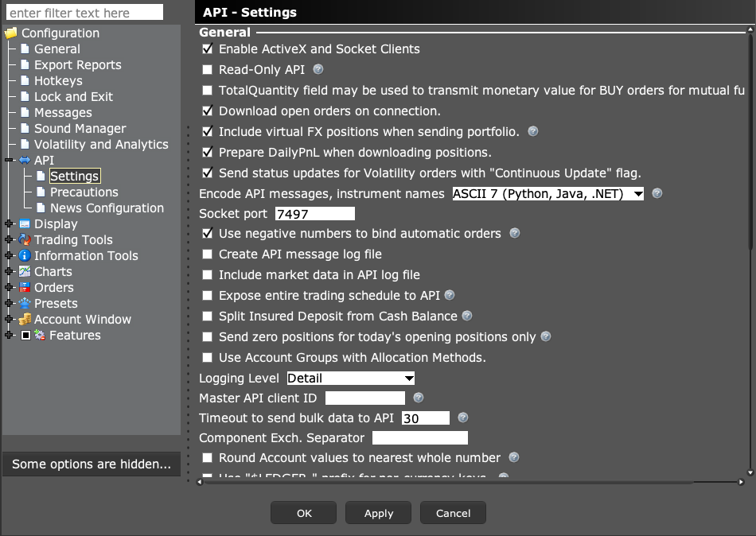Expand the Charts tree node
This screenshot has width=756, height=536.
(10, 271)
